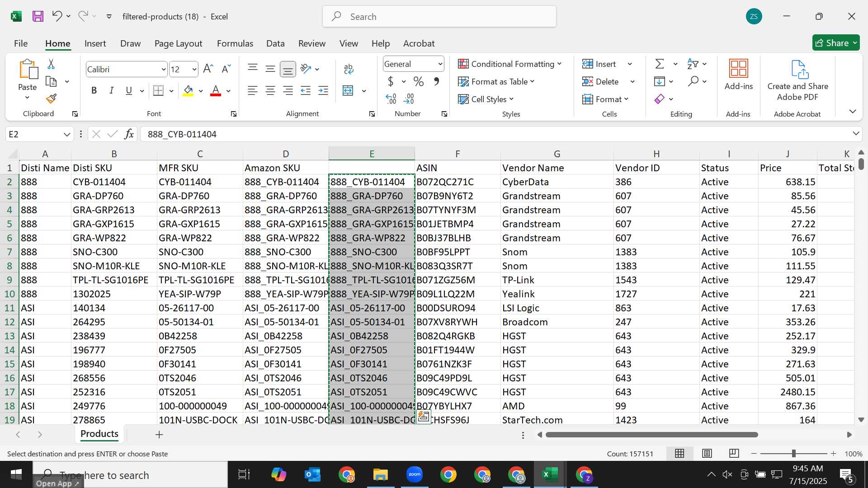Pick the yellow fill color swatch
868x488 pixels.
tap(189, 91)
